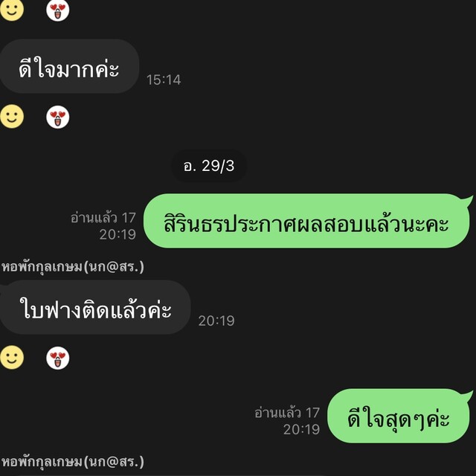Tap heart-eyes reaction under ดีใจมากค่ะ message
The width and height of the screenshot is (476, 476).
58,118
